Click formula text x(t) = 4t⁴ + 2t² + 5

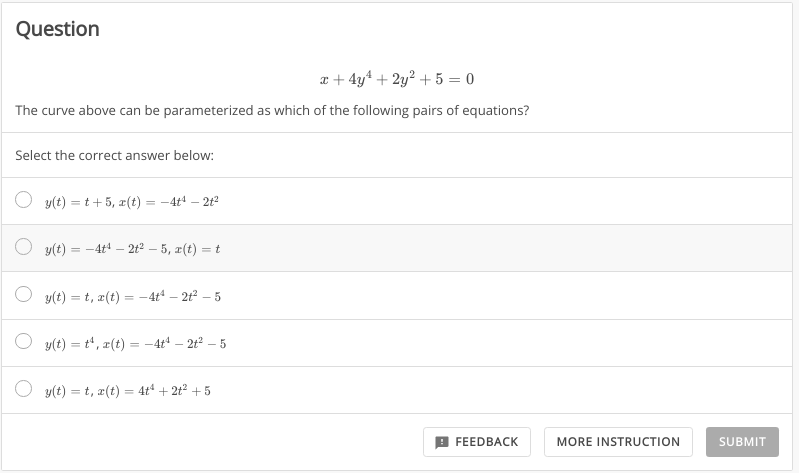click(127, 391)
